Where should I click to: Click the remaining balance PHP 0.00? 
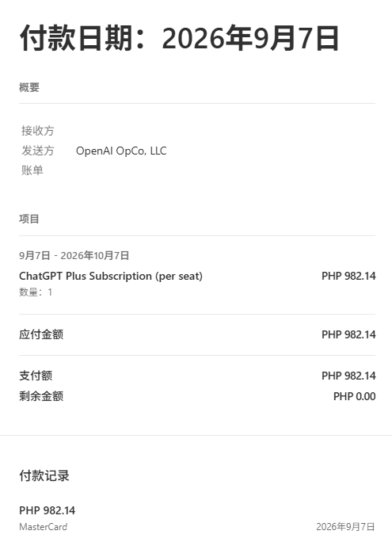(355, 396)
